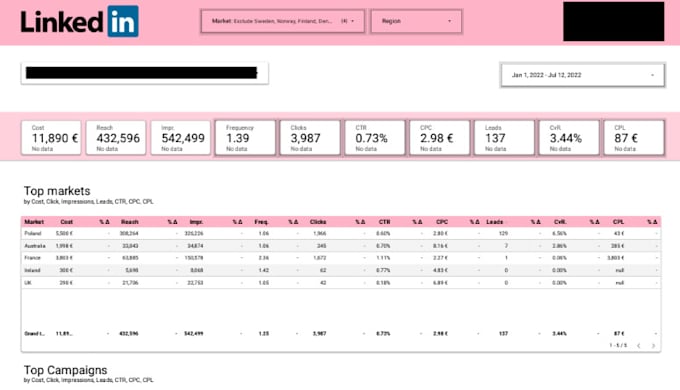Sort table by Leads column header
The height and width of the screenshot is (390, 680).
494,222
